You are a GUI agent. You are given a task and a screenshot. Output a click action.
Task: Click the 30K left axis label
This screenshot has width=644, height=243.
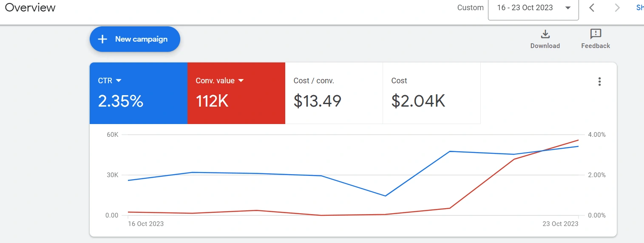(112, 175)
